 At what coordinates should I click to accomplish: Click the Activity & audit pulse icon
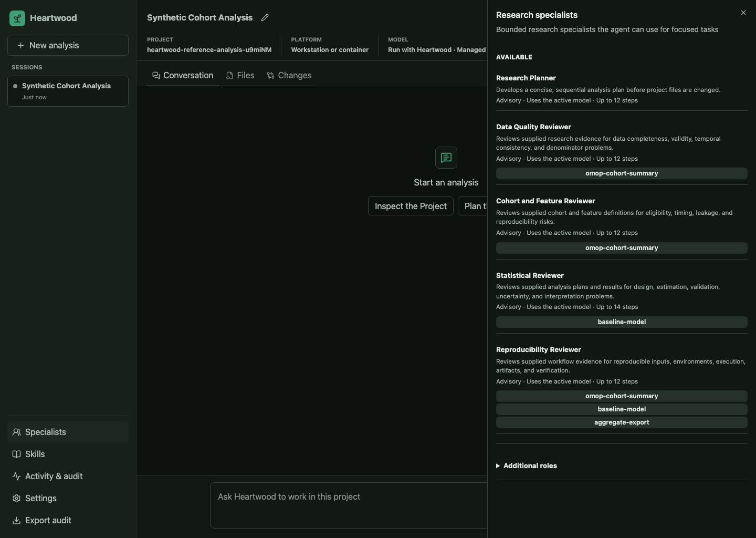coord(16,476)
